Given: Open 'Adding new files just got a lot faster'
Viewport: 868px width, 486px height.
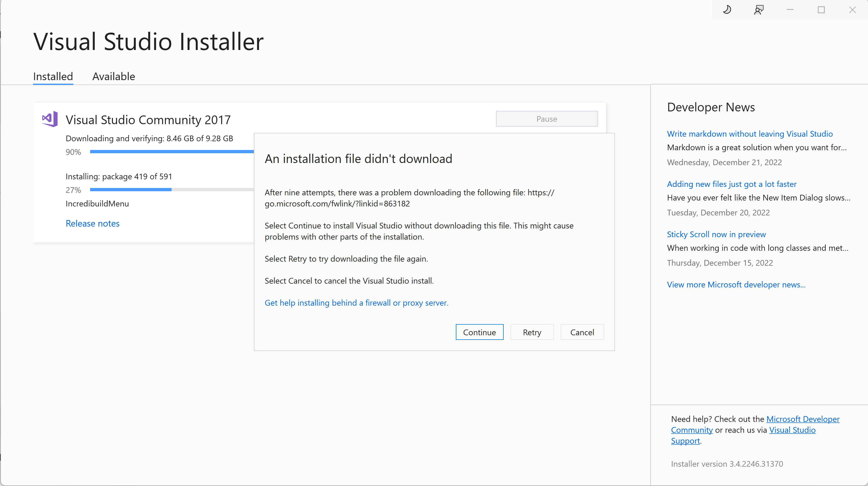Looking at the screenshot, I should pos(731,184).
